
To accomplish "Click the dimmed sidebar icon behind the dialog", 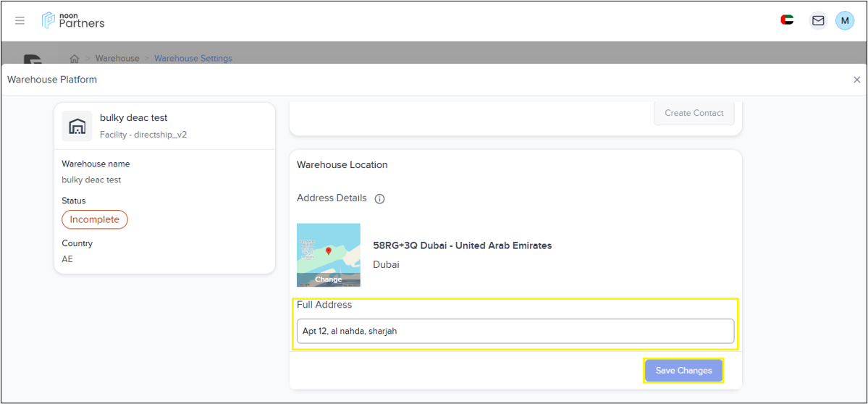I will [32, 59].
